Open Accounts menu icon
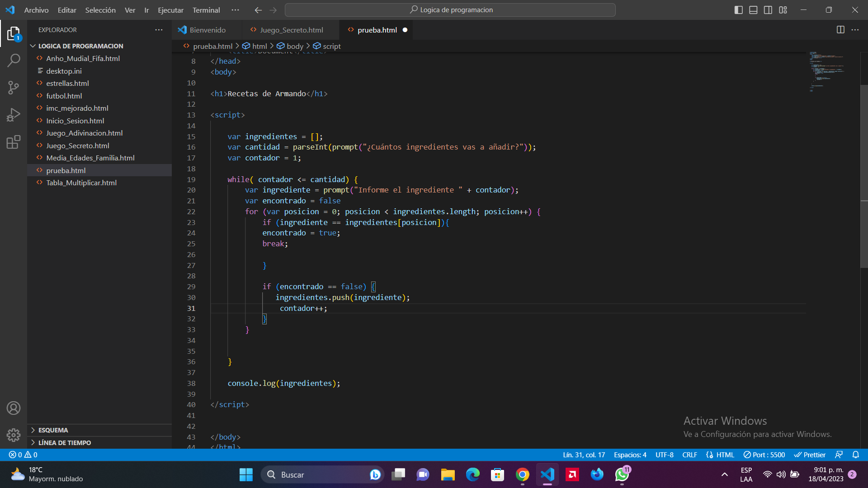Image resolution: width=868 pixels, height=488 pixels. point(14,408)
